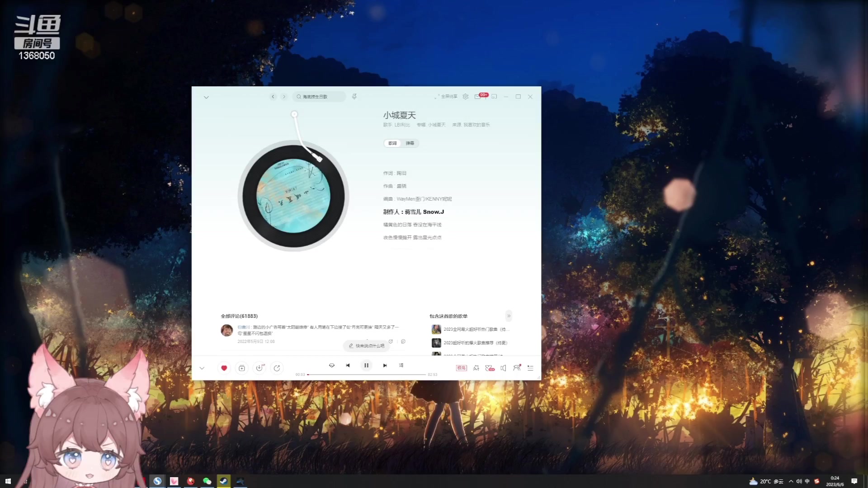Open playlist 2023全网最火超好听热门歌曲
Viewport: 868px width, 488px height.
[471, 329]
